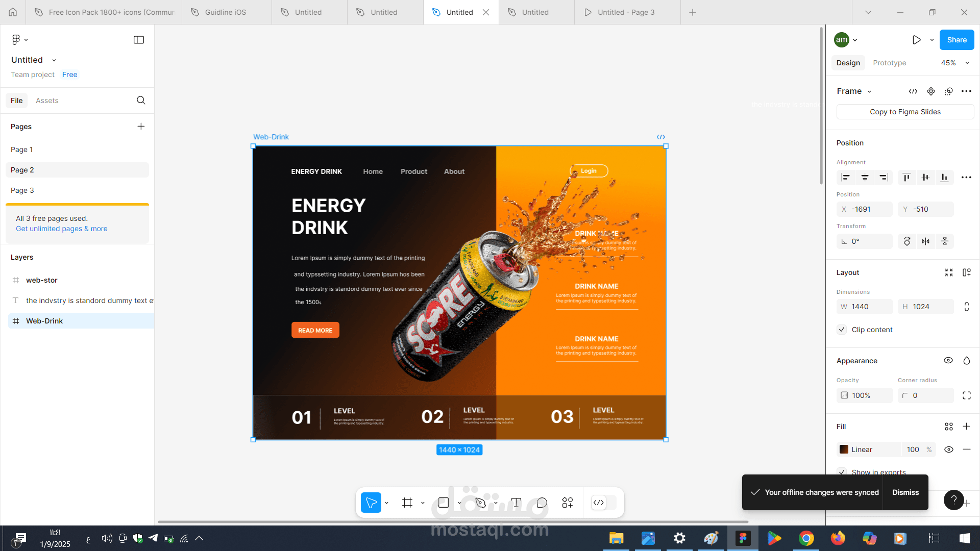The height and width of the screenshot is (551, 980).
Task: Switch to the Prototype tab
Action: pos(889,63)
